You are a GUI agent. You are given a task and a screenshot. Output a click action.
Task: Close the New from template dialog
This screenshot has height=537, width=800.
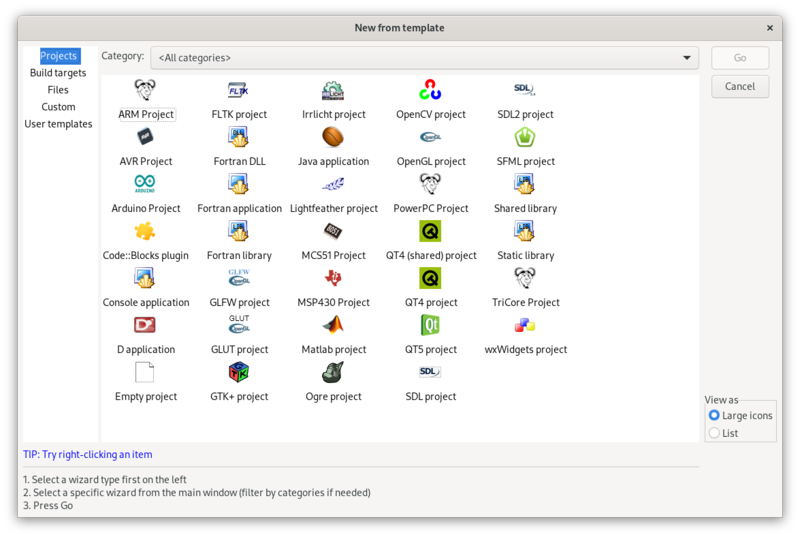[x=769, y=27]
